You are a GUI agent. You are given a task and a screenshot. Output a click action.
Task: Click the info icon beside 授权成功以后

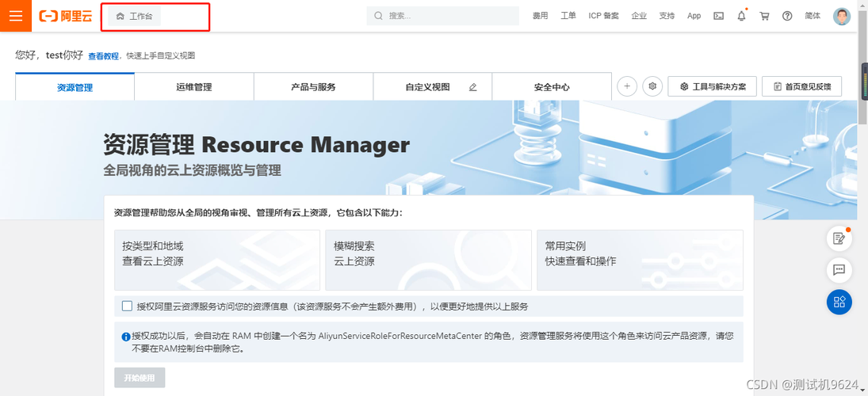tap(126, 337)
